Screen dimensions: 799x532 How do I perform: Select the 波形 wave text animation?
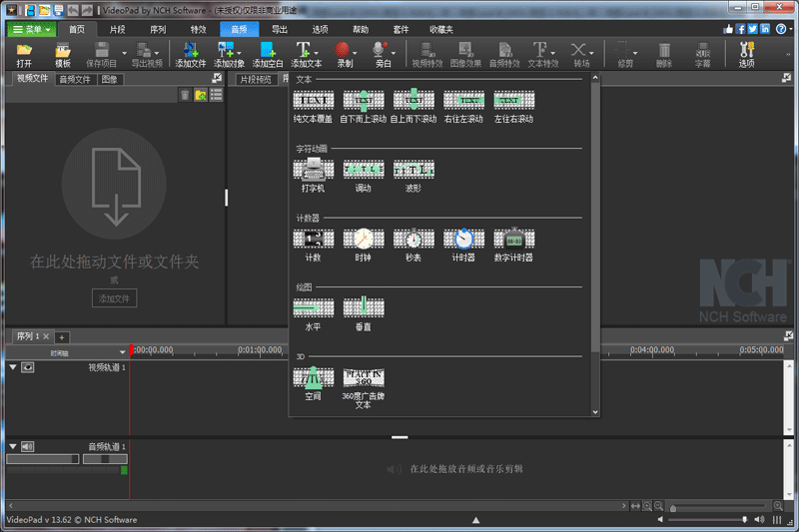coord(412,169)
